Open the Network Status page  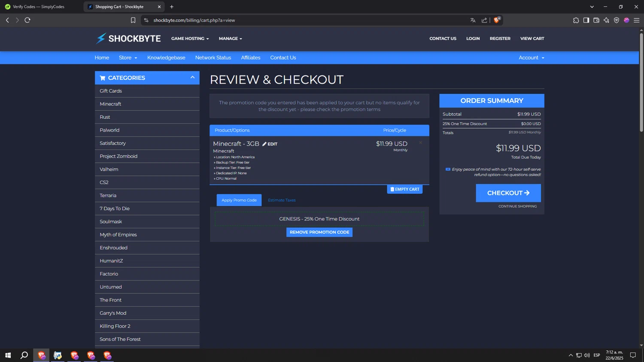pyautogui.click(x=213, y=57)
